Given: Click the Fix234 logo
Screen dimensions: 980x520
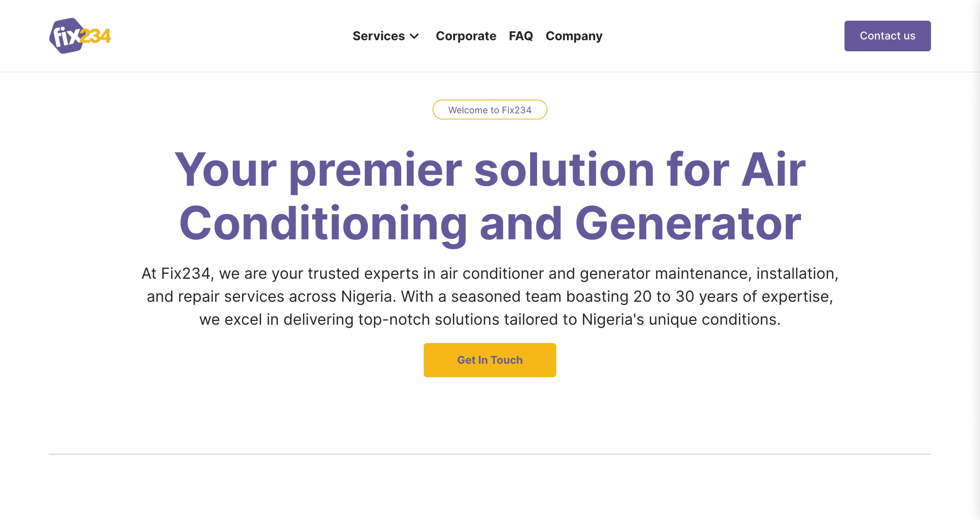Looking at the screenshot, I should (80, 36).
